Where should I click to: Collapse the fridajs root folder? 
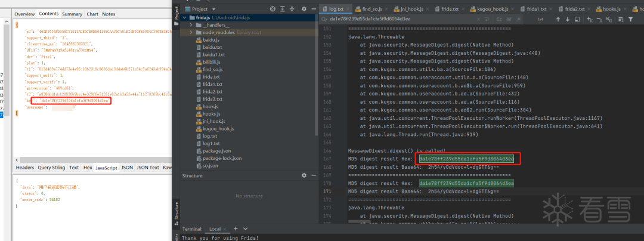tap(184, 18)
